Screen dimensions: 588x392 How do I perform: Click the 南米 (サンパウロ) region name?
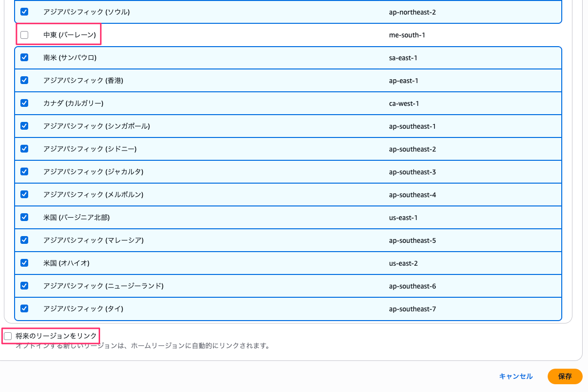tap(70, 58)
